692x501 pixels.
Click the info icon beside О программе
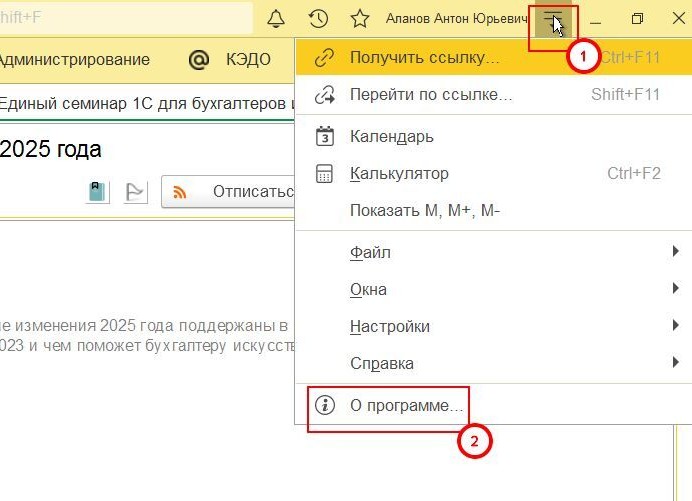point(325,405)
